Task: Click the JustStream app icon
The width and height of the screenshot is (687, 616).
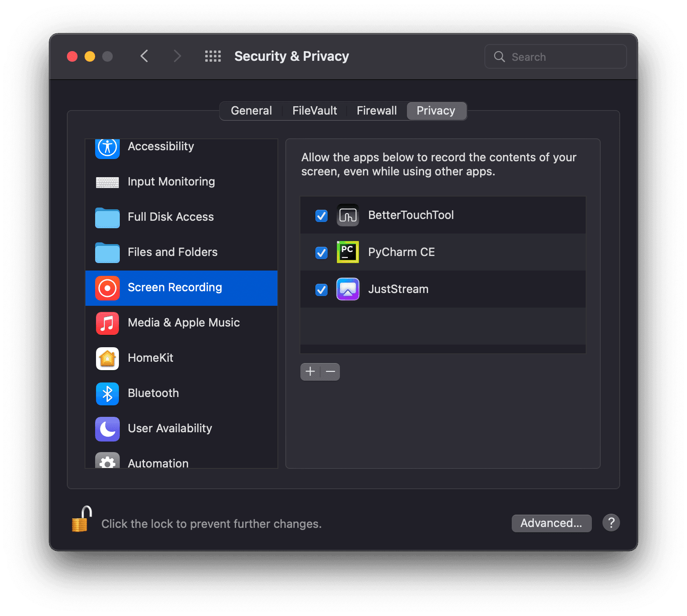Action: click(348, 289)
